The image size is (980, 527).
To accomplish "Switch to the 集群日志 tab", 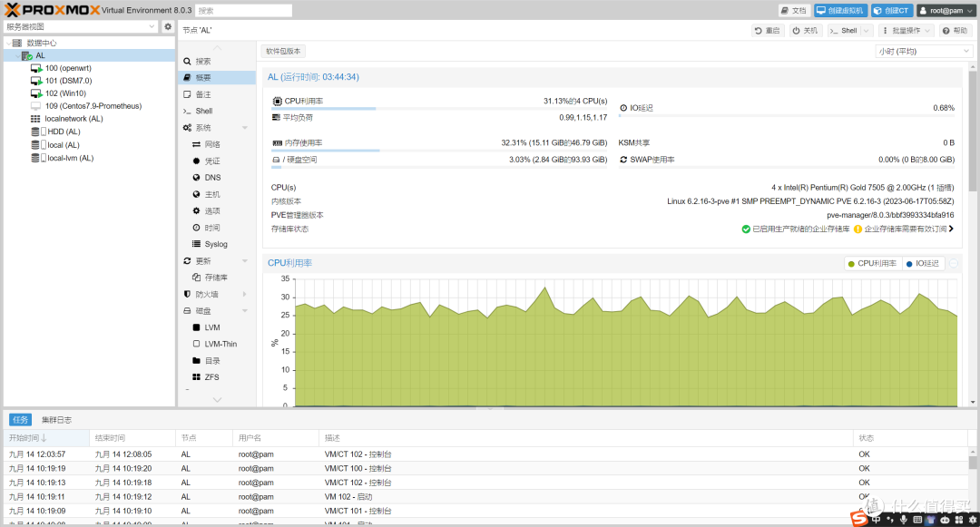I will tap(57, 419).
